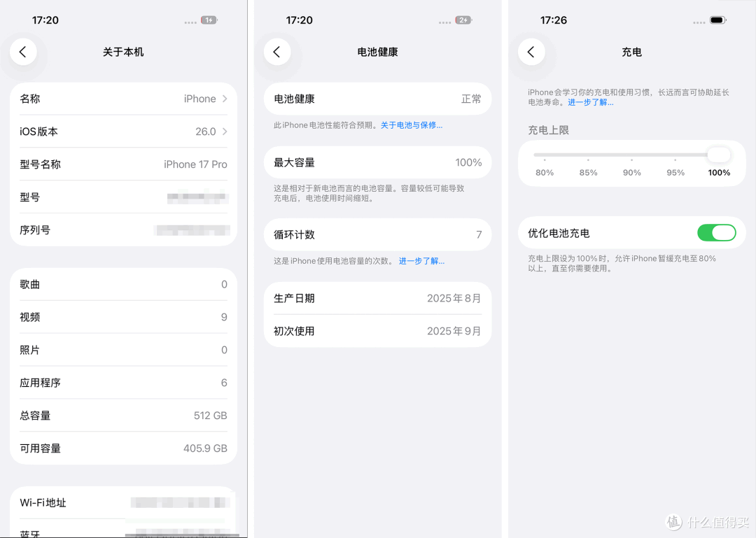Tap battery icon in 电池健康 status bar
The height and width of the screenshot is (538, 756).
(463, 20)
